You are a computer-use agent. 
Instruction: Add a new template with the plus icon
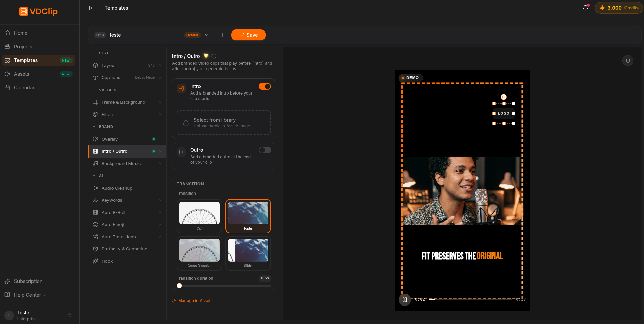[x=222, y=35]
